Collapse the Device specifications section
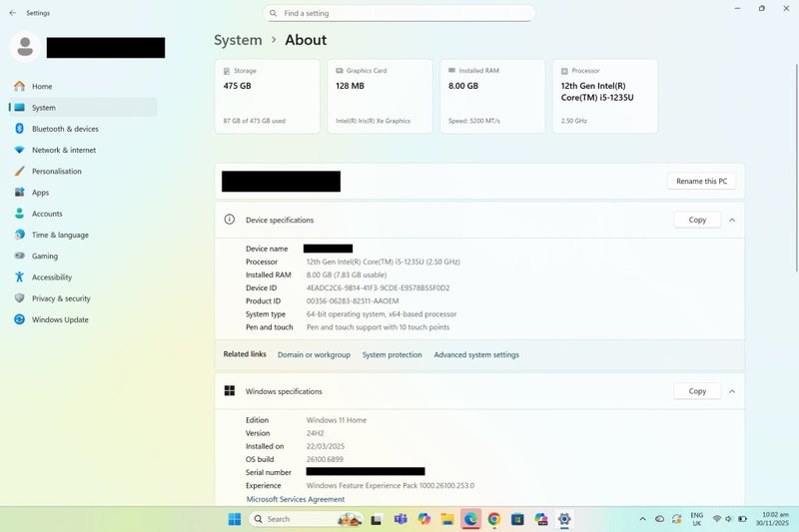Screen dimensions: 799x532 coord(732,220)
